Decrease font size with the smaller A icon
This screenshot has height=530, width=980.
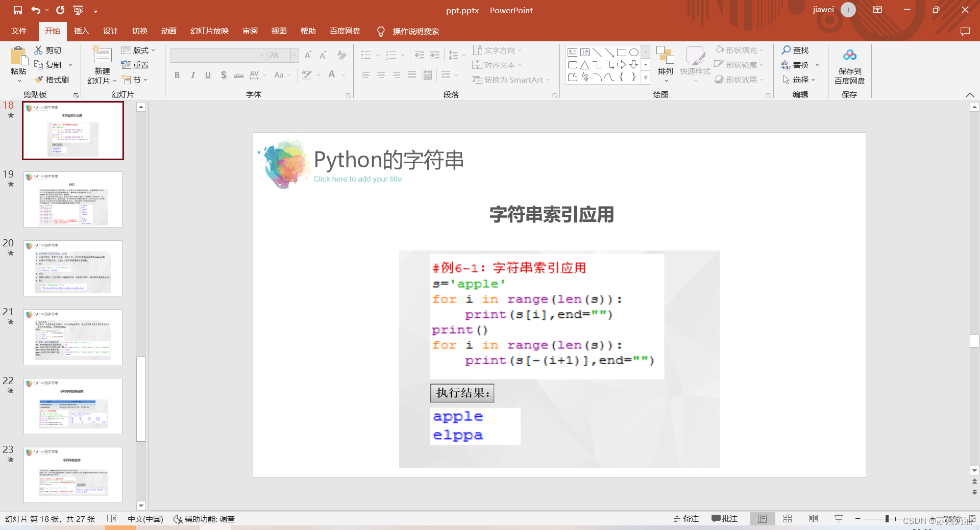[x=323, y=55]
